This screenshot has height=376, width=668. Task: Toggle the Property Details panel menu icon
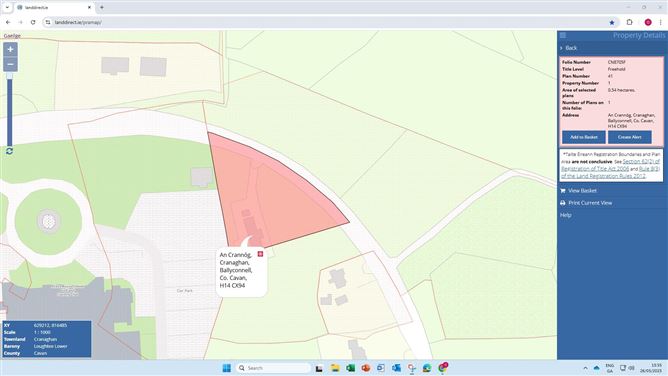point(563,35)
